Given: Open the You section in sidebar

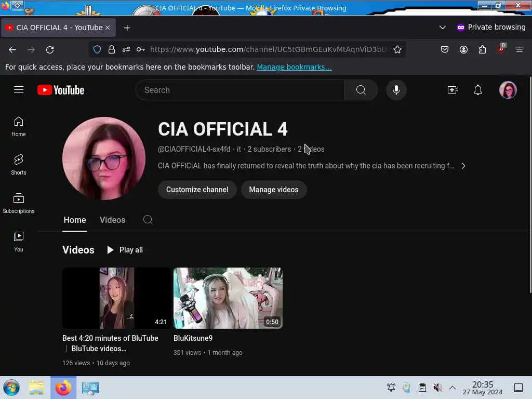Looking at the screenshot, I should point(19,242).
